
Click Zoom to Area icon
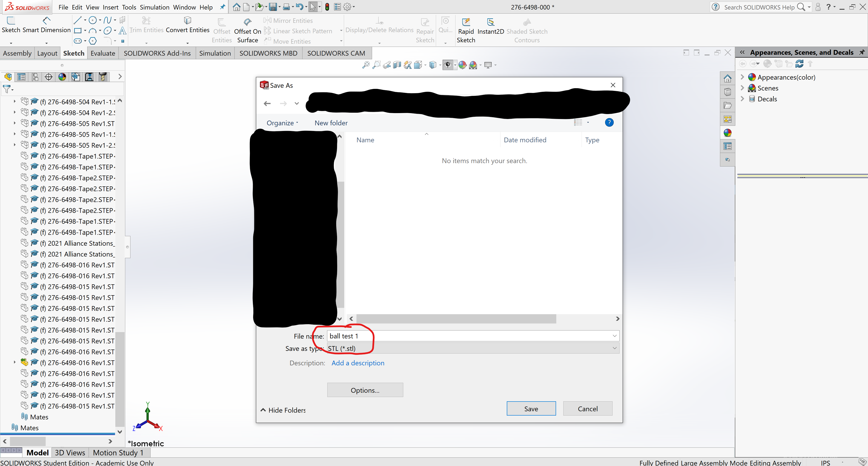pos(376,65)
